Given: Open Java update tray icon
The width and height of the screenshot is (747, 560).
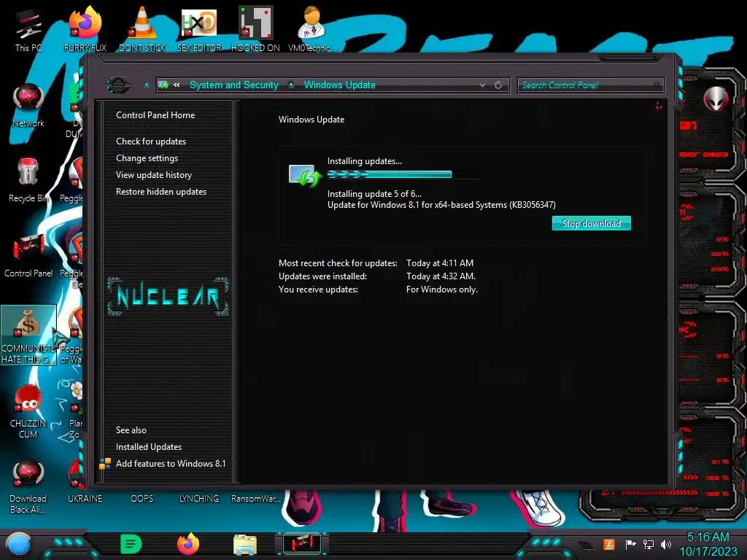Looking at the screenshot, I should (x=608, y=544).
